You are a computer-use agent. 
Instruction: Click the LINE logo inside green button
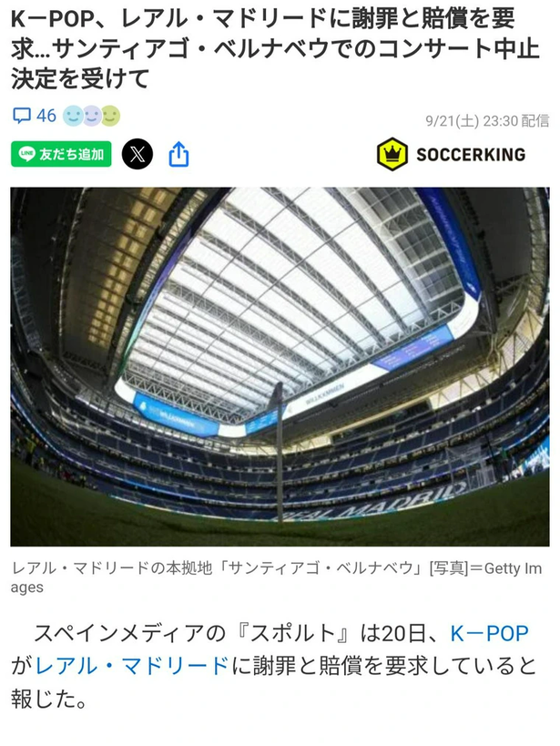click(26, 154)
